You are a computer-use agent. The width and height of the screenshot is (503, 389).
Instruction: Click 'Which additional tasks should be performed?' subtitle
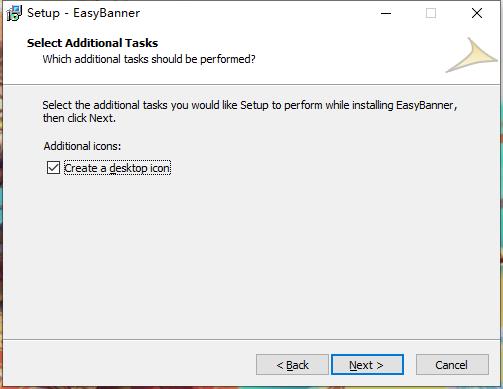tap(149, 59)
